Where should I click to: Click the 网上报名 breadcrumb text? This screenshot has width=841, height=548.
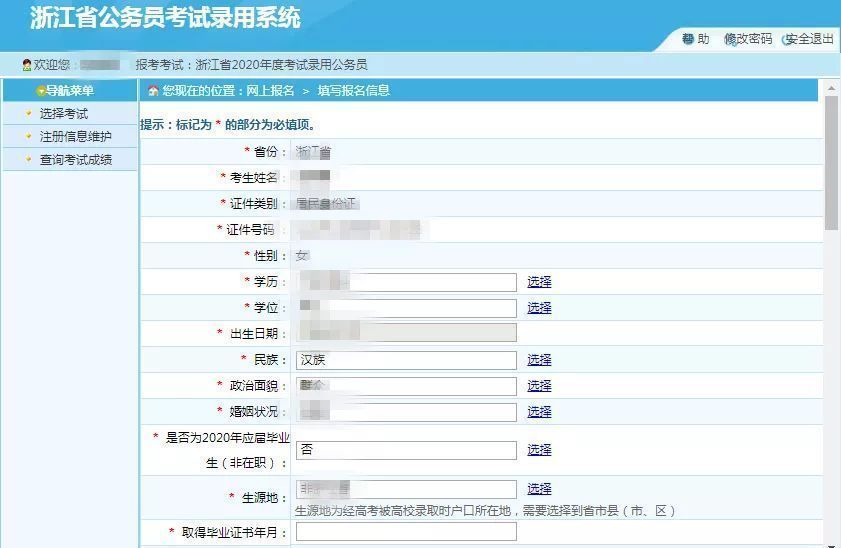[270, 91]
